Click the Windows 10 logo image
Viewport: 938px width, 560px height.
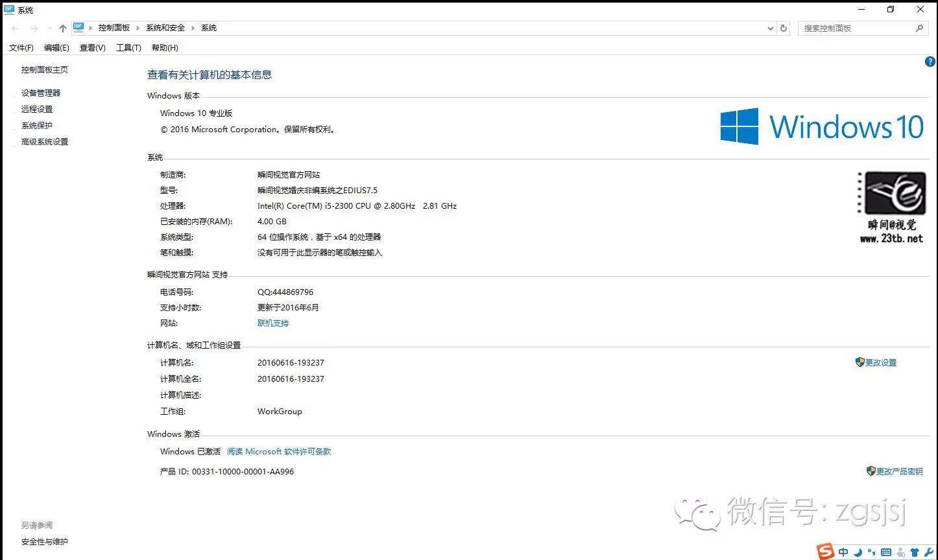822,126
